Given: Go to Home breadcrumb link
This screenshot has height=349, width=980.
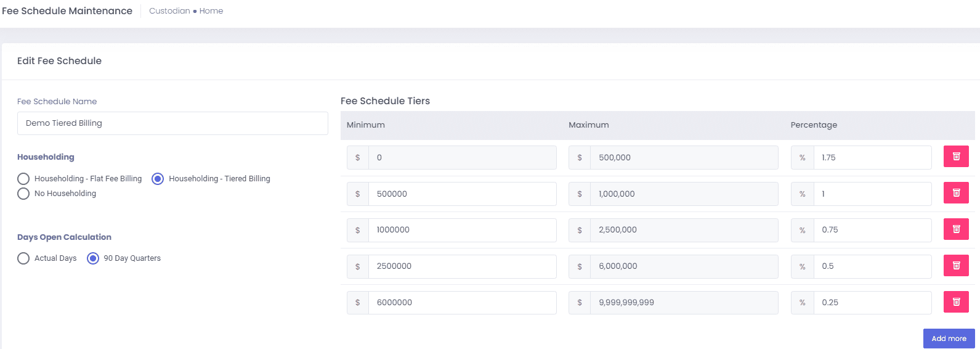Looking at the screenshot, I should point(211,11).
